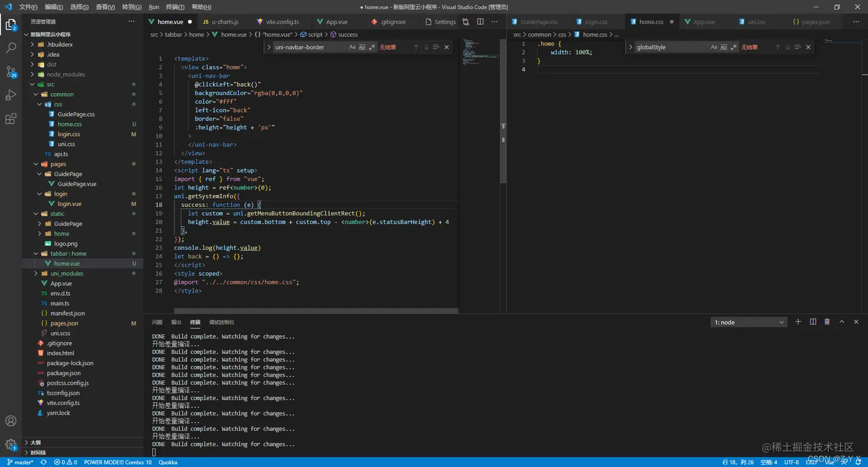Click the 空格: 4 indentation status item
This screenshot has width=868, height=467.
point(769,462)
